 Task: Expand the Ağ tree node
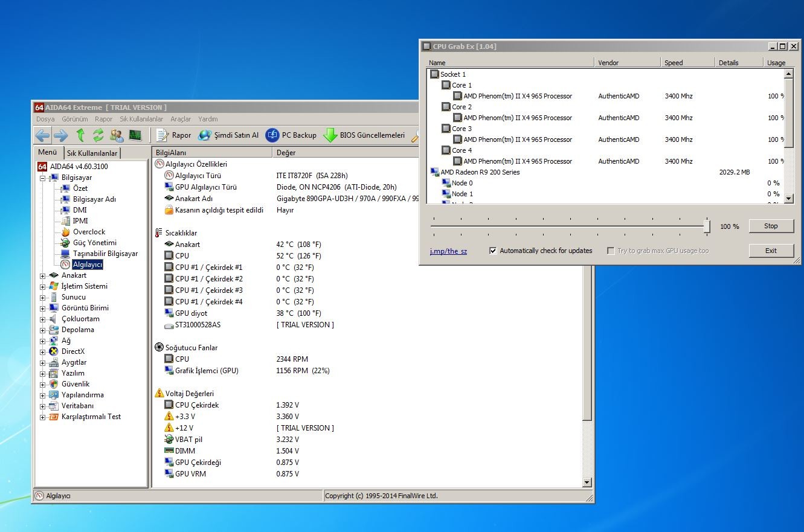click(43, 341)
